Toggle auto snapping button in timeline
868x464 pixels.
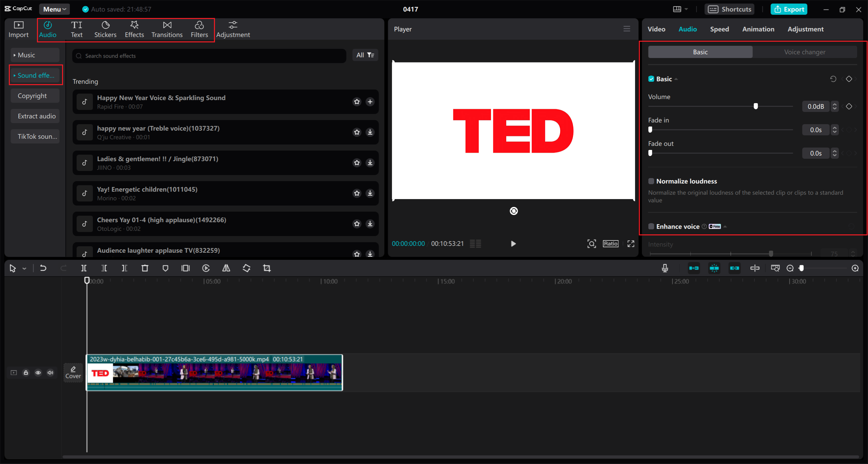pyautogui.click(x=714, y=268)
